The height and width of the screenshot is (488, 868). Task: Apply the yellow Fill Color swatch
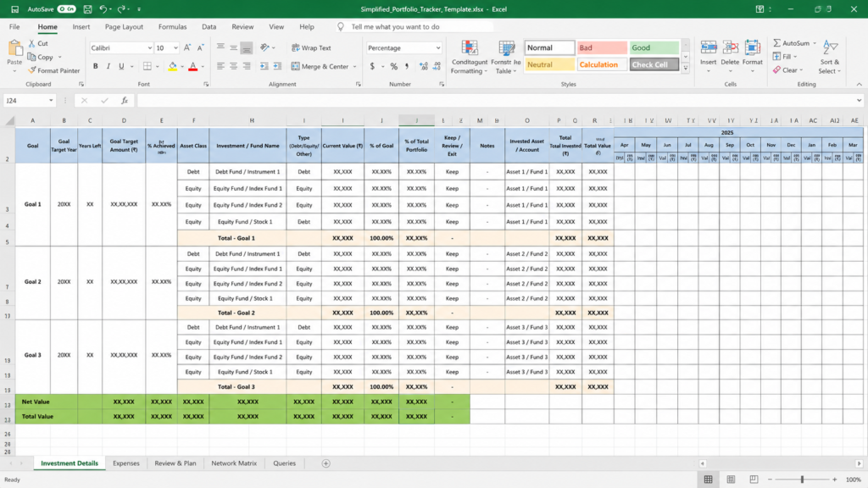(173, 66)
